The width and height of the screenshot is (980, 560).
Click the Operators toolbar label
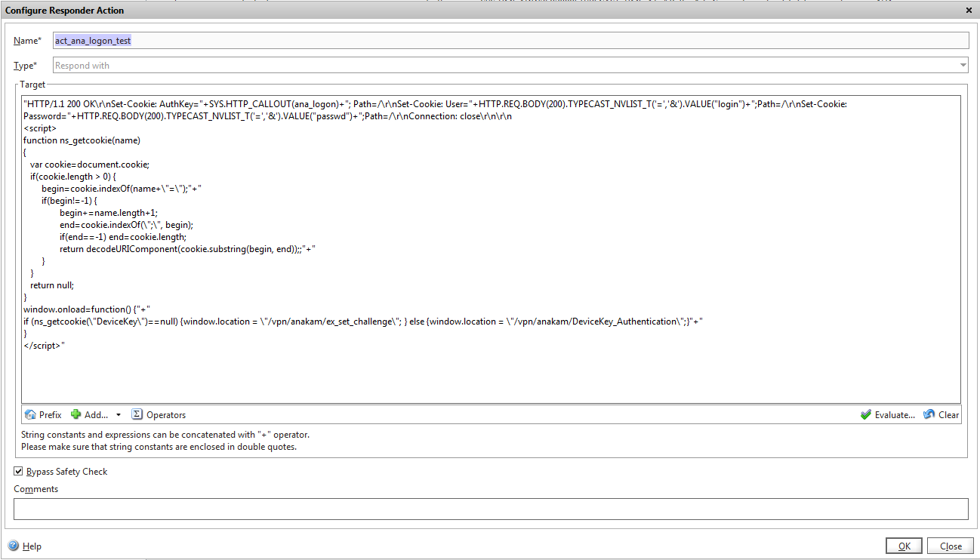(x=165, y=414)
